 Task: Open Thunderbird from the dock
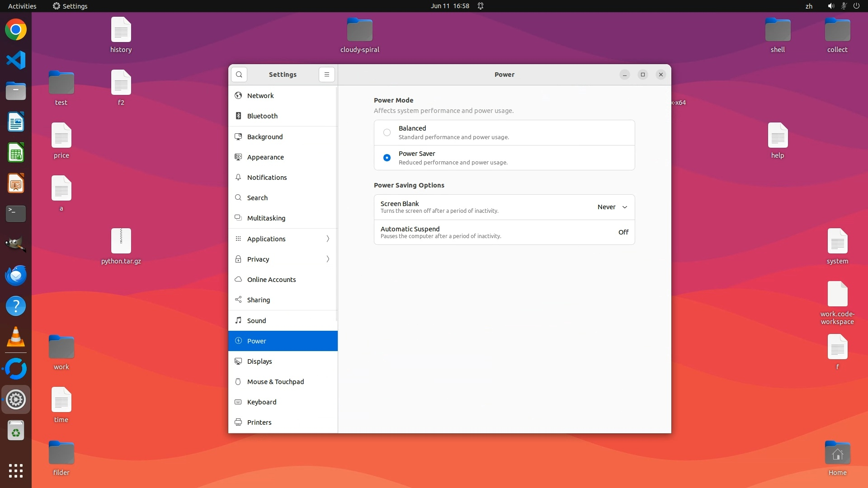pyautogui.click(x=16, y=275)
